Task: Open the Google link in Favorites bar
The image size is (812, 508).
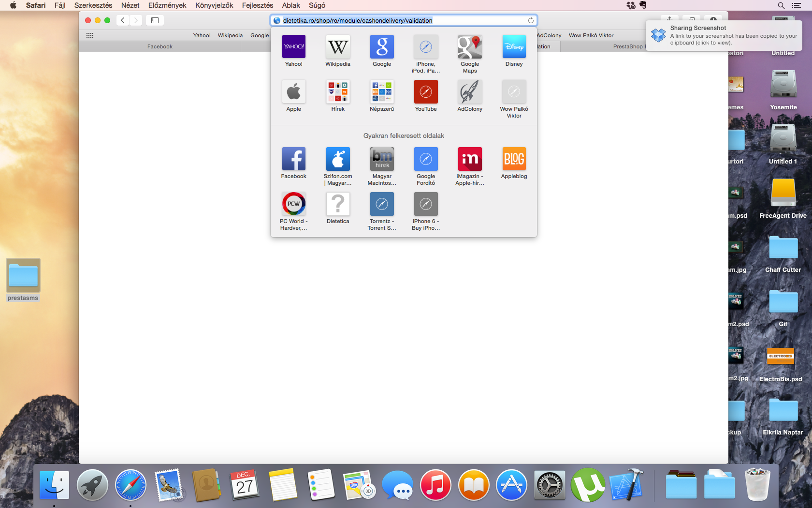Action: tap(260, 35)
